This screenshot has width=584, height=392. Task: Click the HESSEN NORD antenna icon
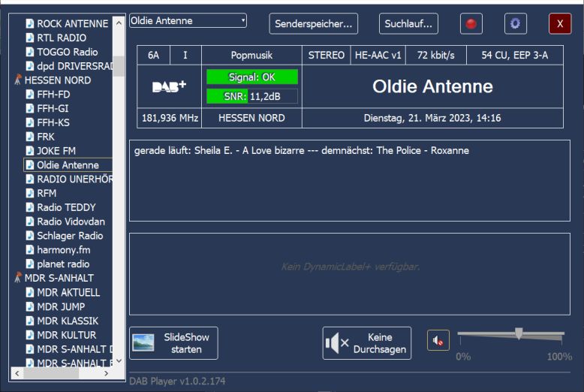click(x=17, y=80)
